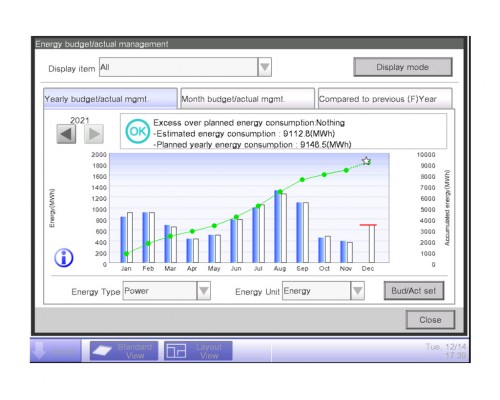Click the star target marker on graph
The image size is (500, 400).
click(x=366, y=161)
